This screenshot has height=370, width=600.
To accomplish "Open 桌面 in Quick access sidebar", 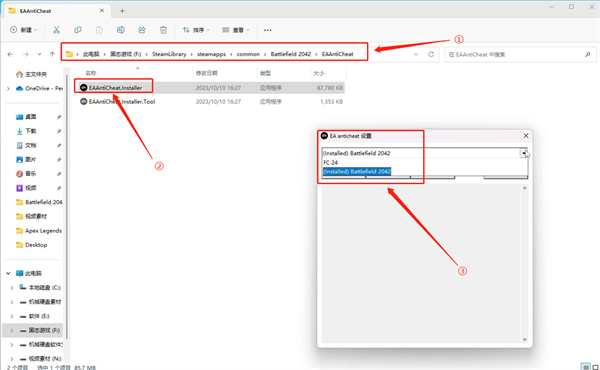I will coord(27,117).
